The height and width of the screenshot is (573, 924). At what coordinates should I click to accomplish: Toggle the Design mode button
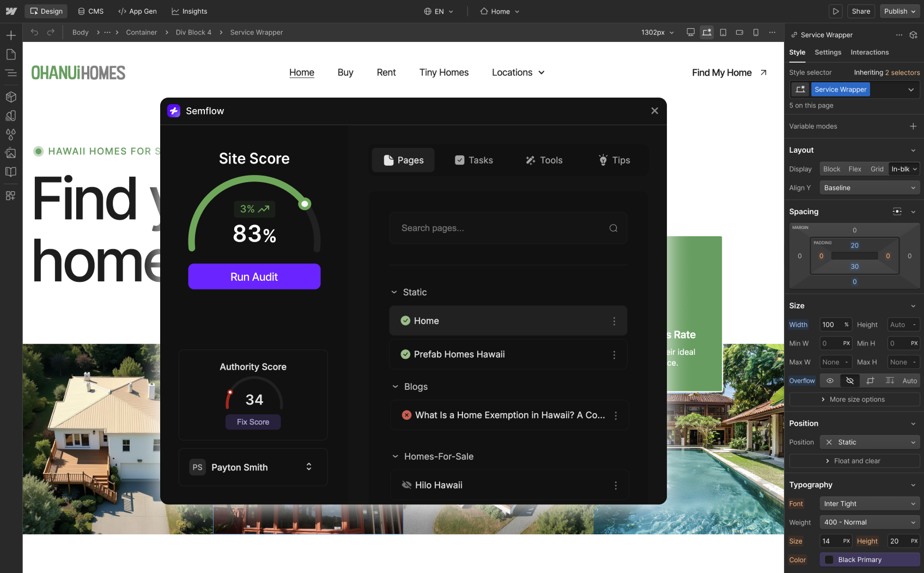tap(46, 11)
